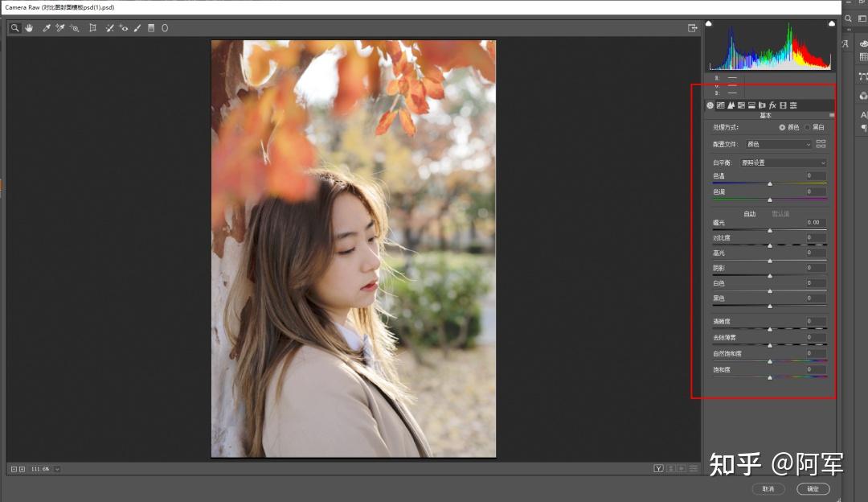Toggle full screen mode icon
The height and width of the screenshot is (502, 868).
point(692,27)
